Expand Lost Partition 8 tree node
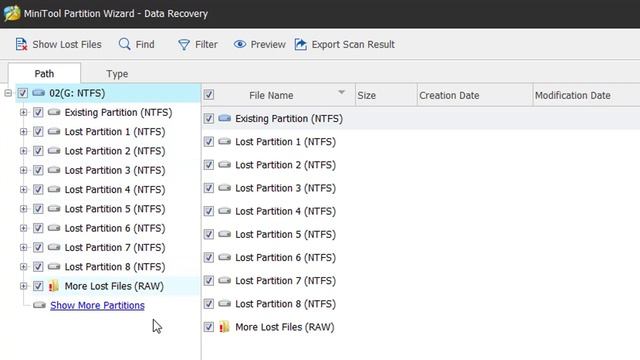The image size is (640, 360). 23,267
